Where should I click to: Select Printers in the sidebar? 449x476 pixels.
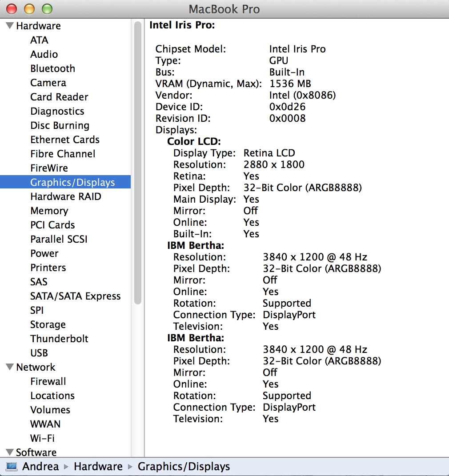coord(48,268)
